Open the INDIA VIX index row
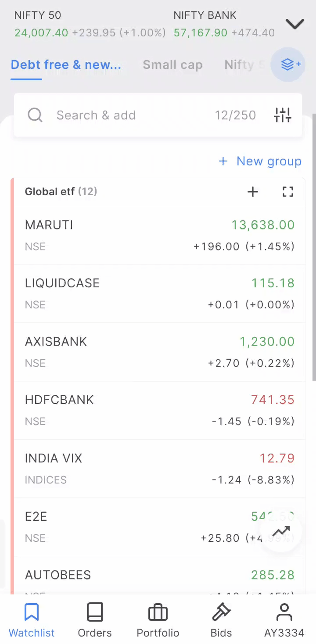This screenshot has width=316, height=644. (159, 469)
